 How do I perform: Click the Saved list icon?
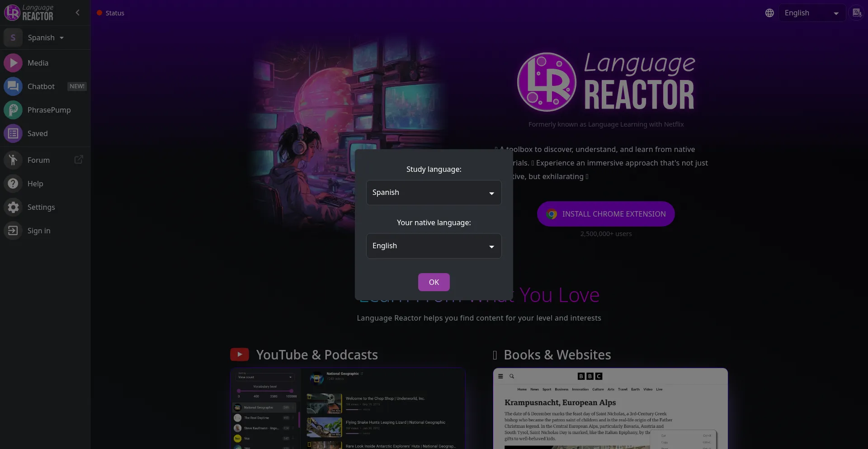point(13,133)
